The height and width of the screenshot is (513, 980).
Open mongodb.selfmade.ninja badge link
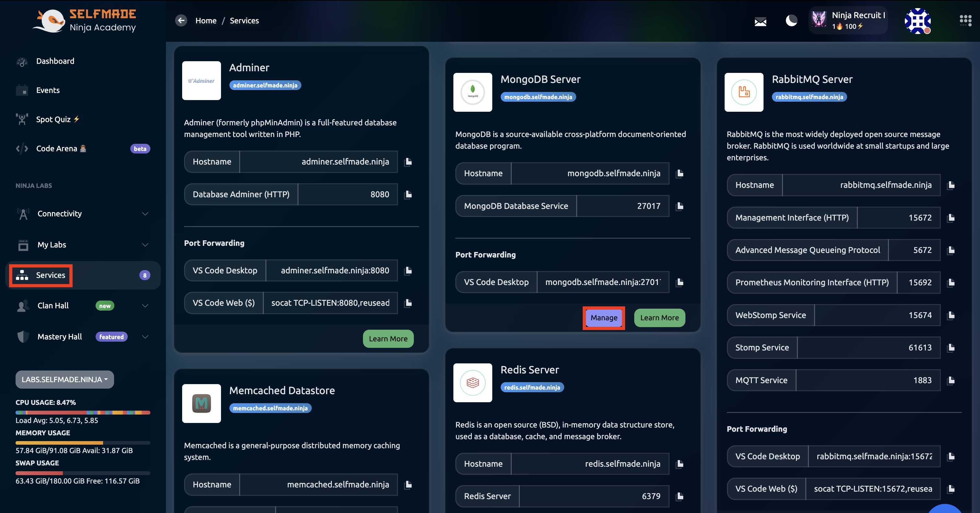(x=538, y=97)
